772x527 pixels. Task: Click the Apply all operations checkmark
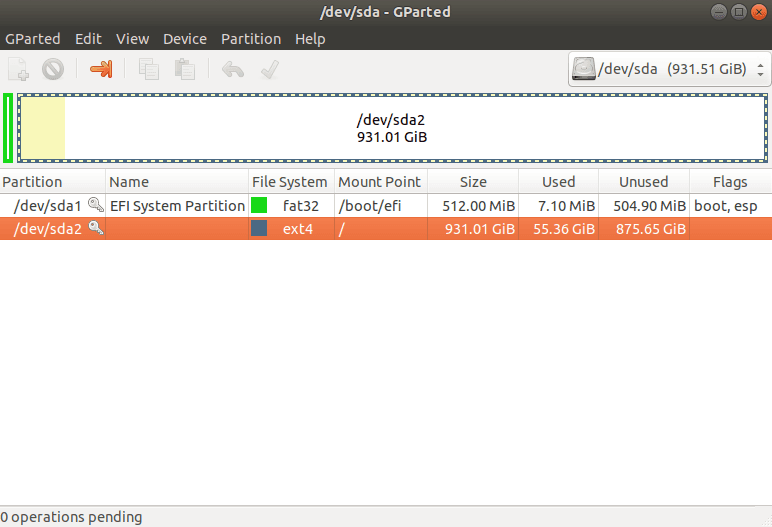click(x=268, y=69)
